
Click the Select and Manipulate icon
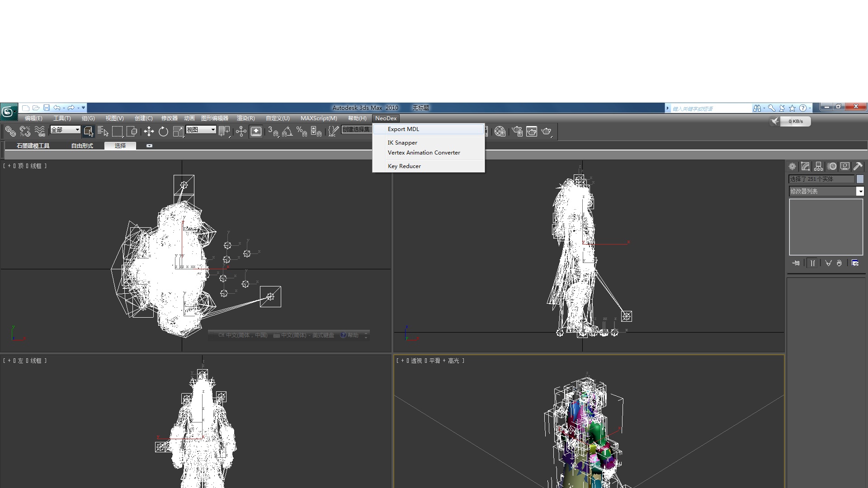(x=241, y=131)
